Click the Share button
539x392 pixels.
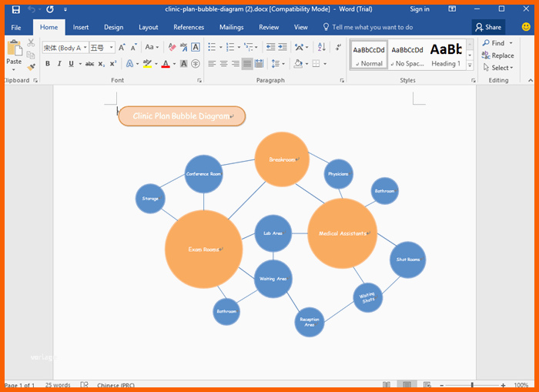488,27
